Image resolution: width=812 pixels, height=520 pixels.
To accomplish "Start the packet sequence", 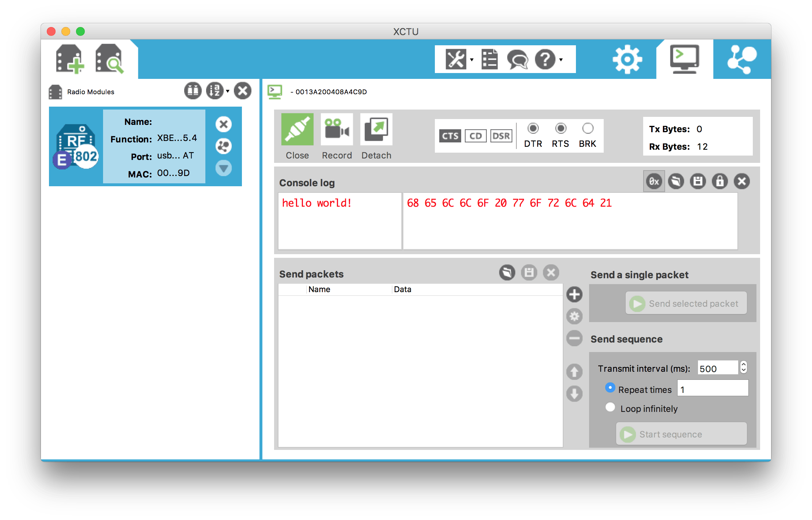I will [681, 434].
